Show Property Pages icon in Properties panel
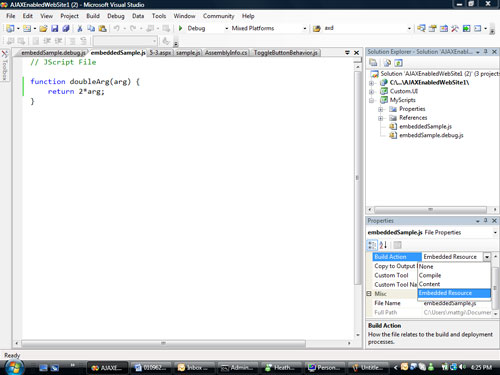 click(397, 245)
